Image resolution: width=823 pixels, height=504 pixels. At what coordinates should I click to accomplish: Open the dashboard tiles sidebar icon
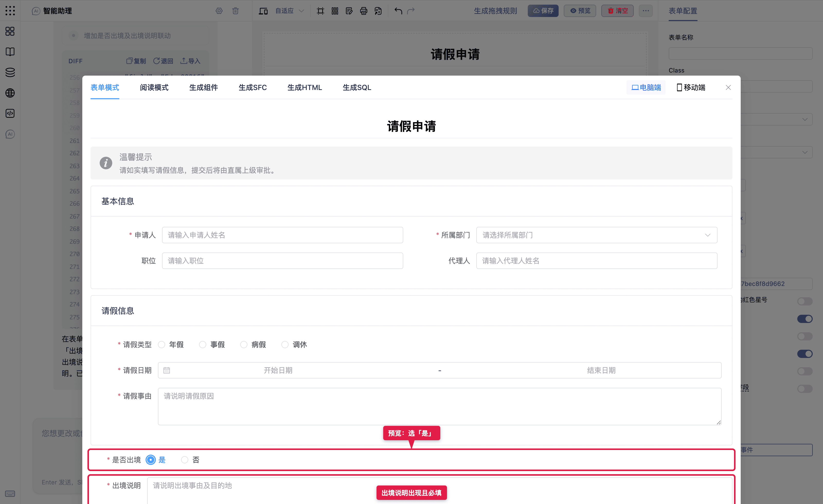point(10,31)
